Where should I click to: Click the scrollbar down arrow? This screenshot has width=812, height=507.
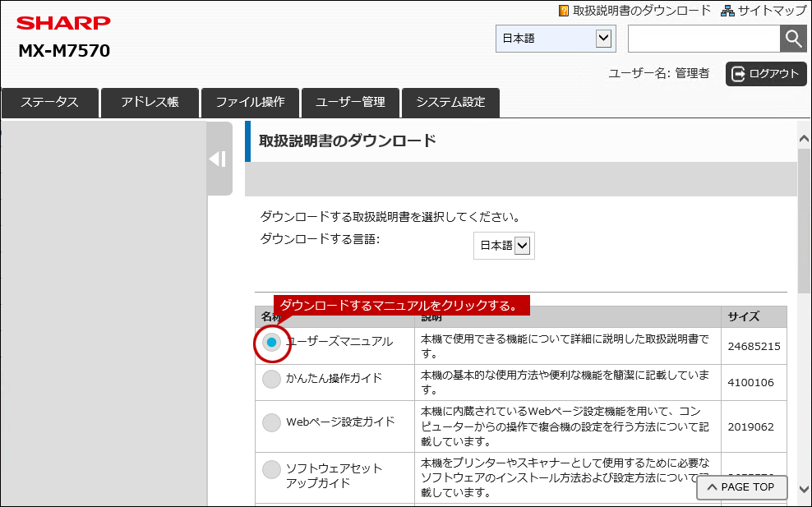click(804, 489)
